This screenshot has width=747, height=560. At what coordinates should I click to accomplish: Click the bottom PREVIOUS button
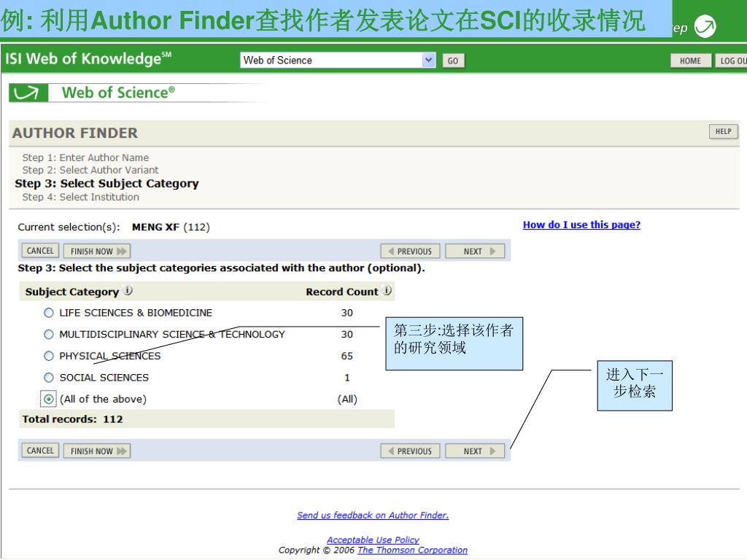click(410, 451)
